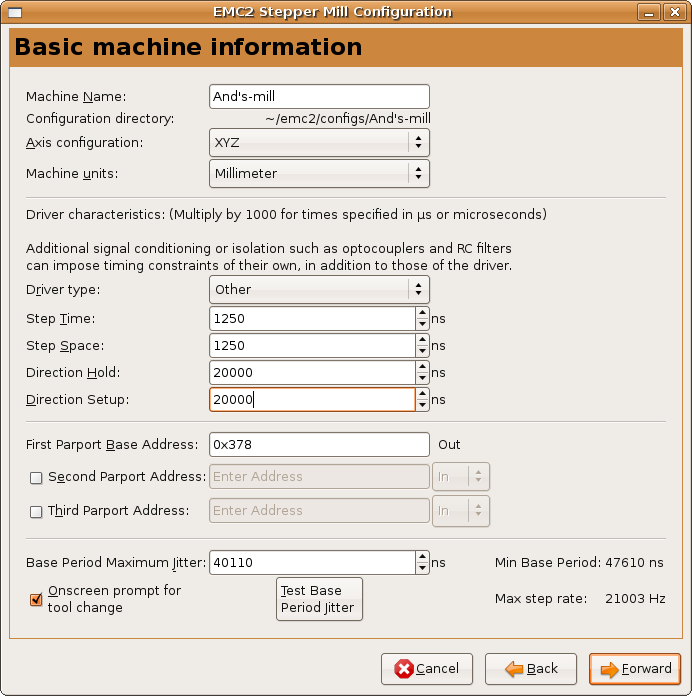Image resolution: width=692 pixels, height=696 pixels.
Task: Click Forward to continue
Action: coord(635,668)
